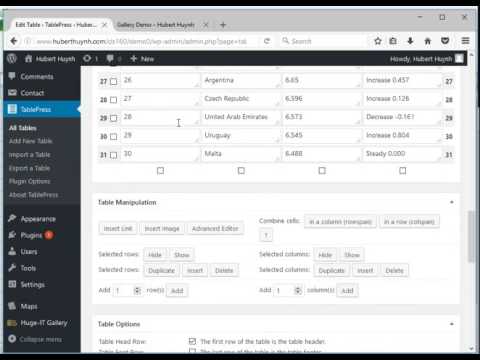Open Import a Table page

point(29,155)
